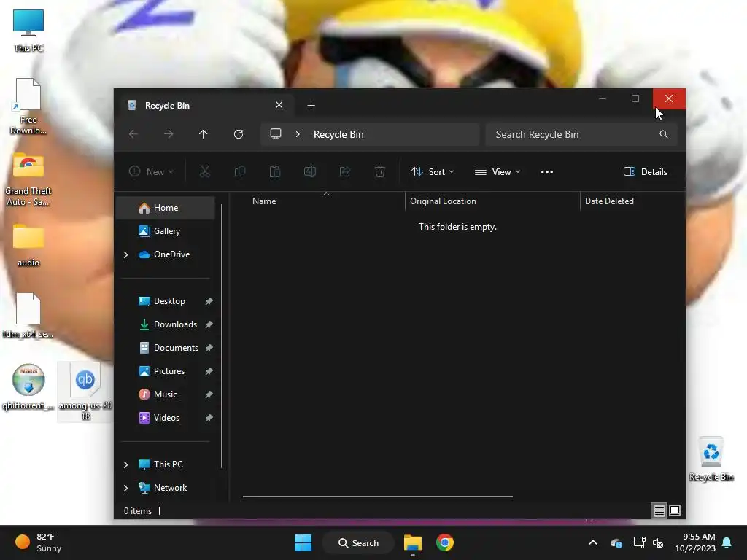Open the View dropdown

pyautogui.click(x=498, y=172)
